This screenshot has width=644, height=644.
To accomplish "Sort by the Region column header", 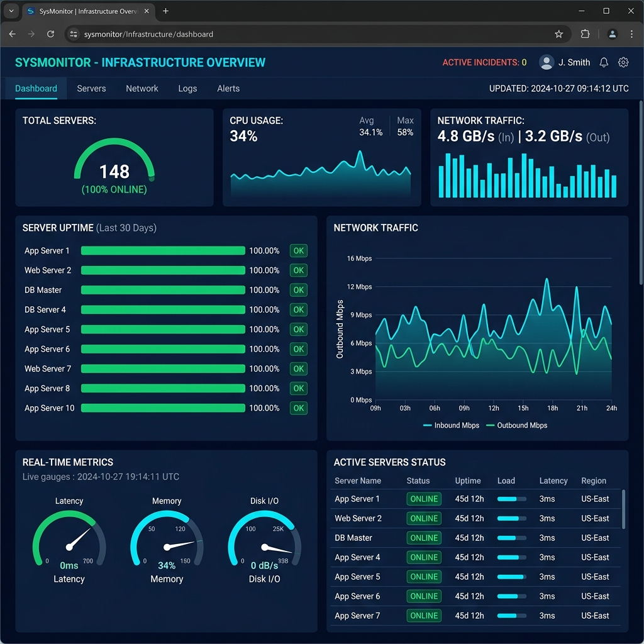I will coord(594,480).
